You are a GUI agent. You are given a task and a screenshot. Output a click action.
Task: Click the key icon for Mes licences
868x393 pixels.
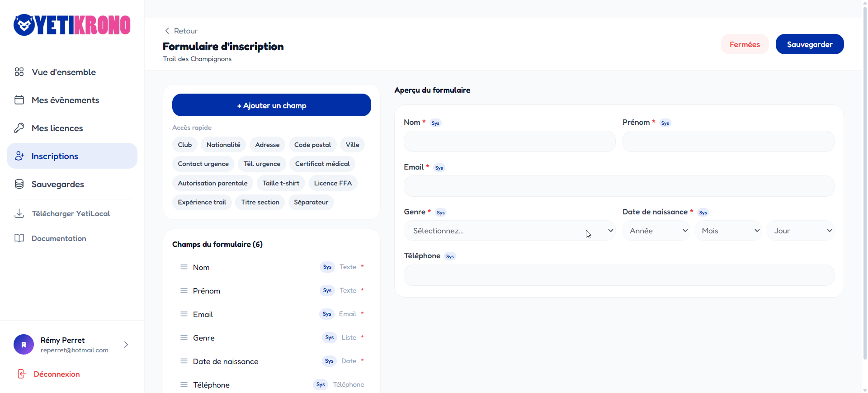point(19,128)
